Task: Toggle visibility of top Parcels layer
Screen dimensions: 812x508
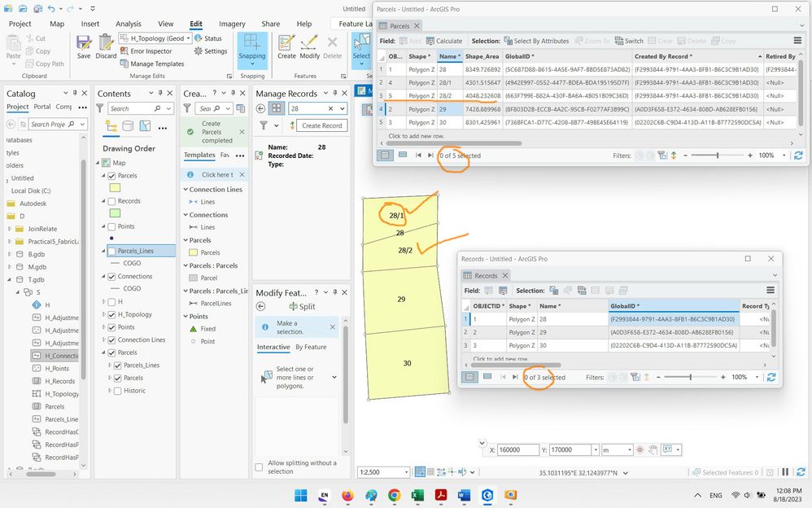Action: click(111, 176)
